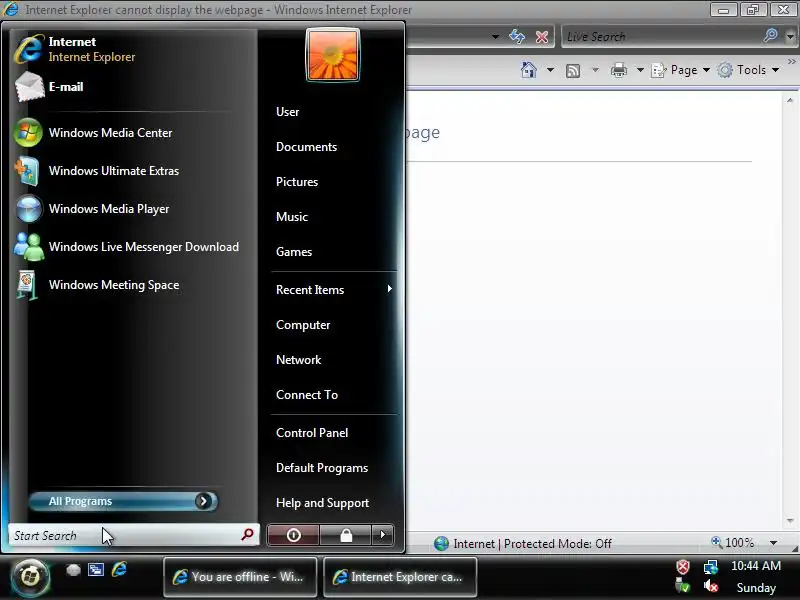The image size is (800, 600).
Task: Open the Tools menu
Action: pos(748,70)
